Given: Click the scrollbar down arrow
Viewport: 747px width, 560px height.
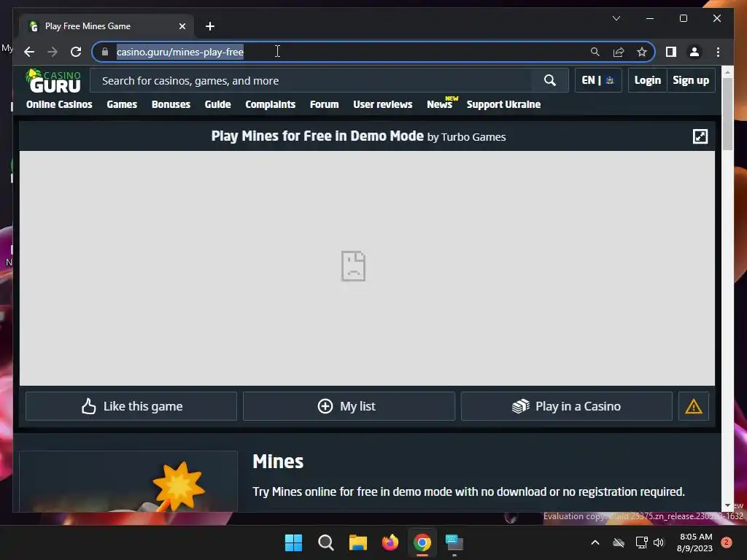Looking at the screenshot, I should (x=727, y=506).
